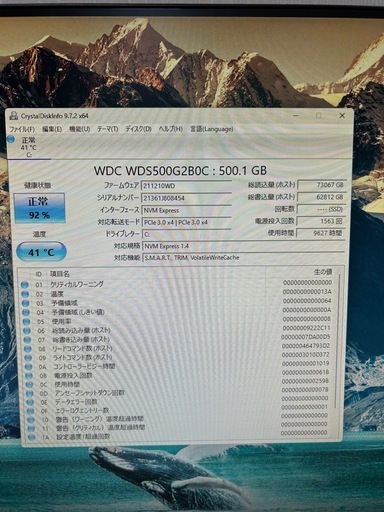Click status orb for row 0F エラーログエントリー数
The width and height of the screenshot is (384, 512).
31,411
